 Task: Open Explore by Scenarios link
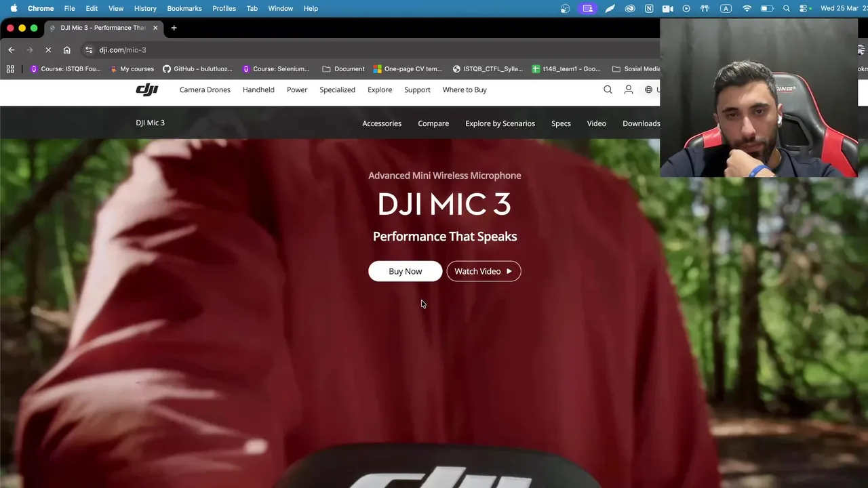(x=500, y=123)
